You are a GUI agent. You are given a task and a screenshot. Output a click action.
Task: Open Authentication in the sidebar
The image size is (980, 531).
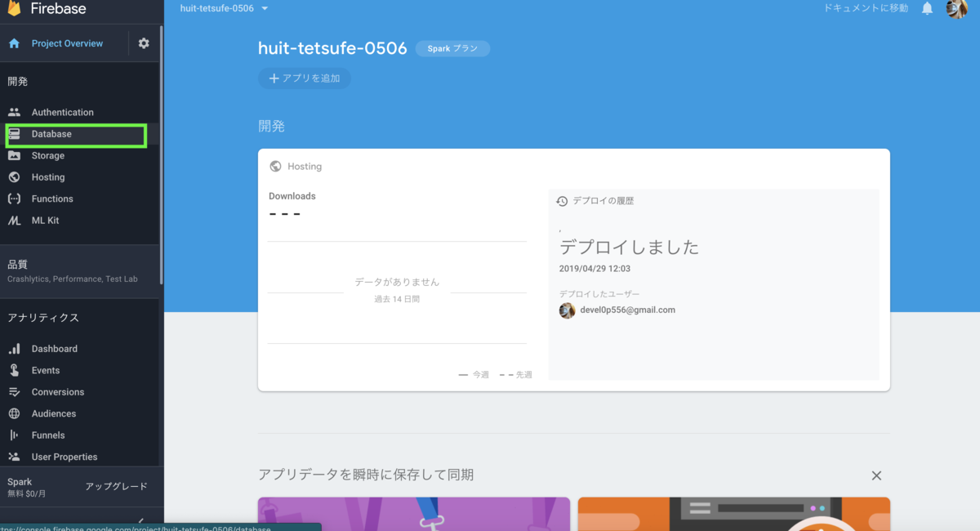(x=63, y=112)
